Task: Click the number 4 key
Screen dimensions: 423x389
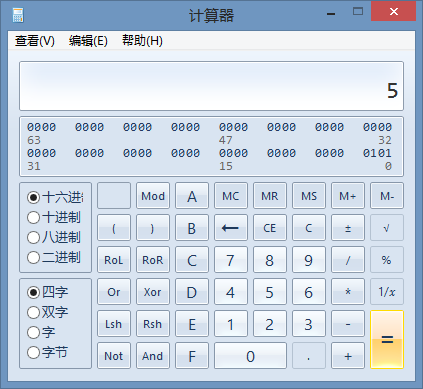Action: tap(231, 292)
